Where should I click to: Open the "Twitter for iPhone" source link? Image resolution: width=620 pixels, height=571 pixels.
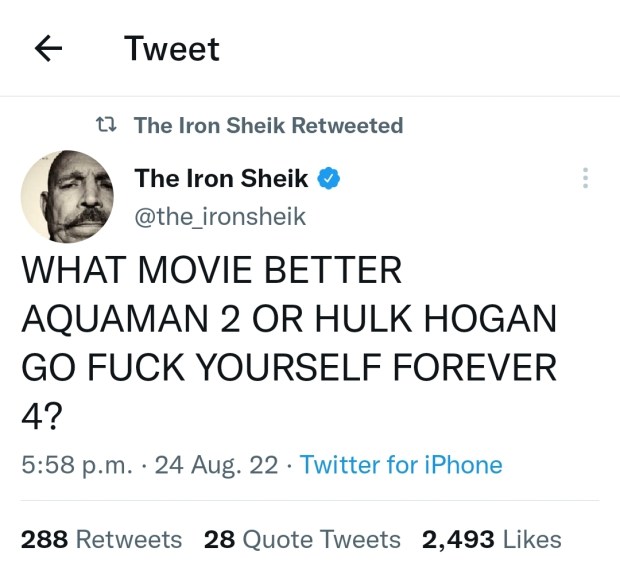tap(401, 465)
